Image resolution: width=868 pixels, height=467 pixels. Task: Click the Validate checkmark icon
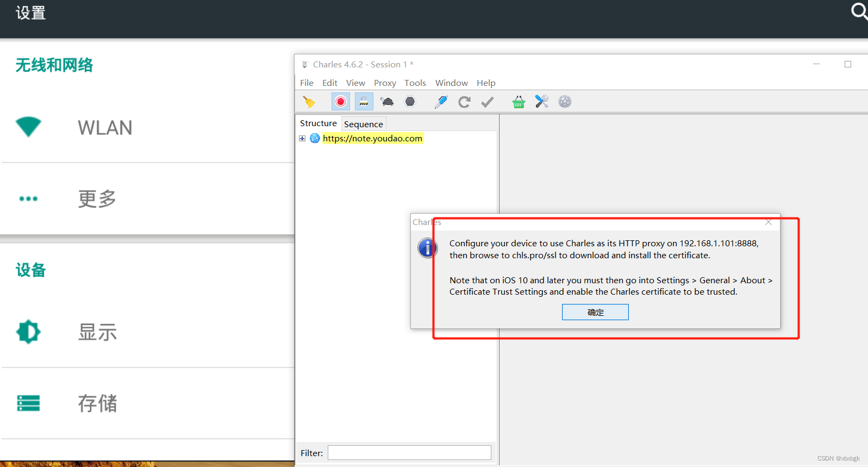coord(488,102)
